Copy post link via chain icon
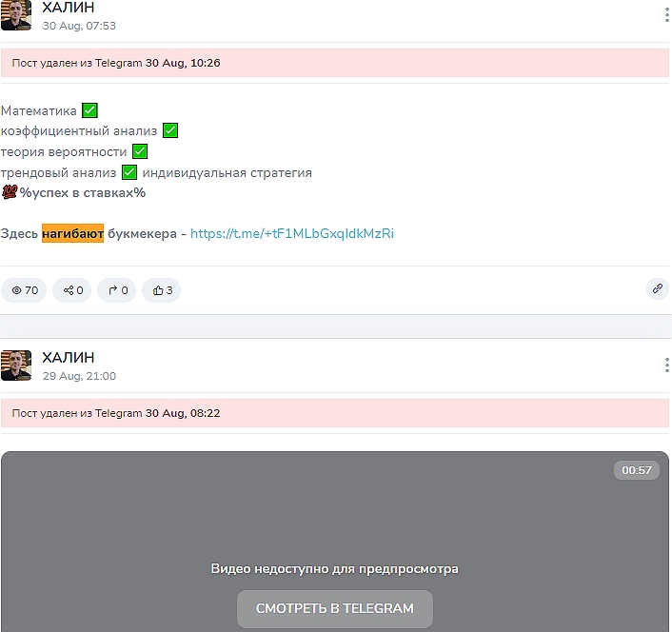The image size is (672, 632). pos(657,289)
